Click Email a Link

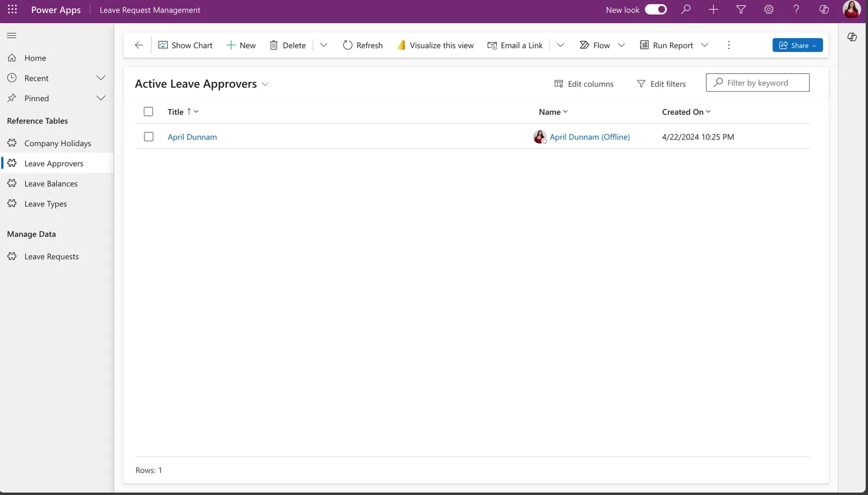pos(515,45)
